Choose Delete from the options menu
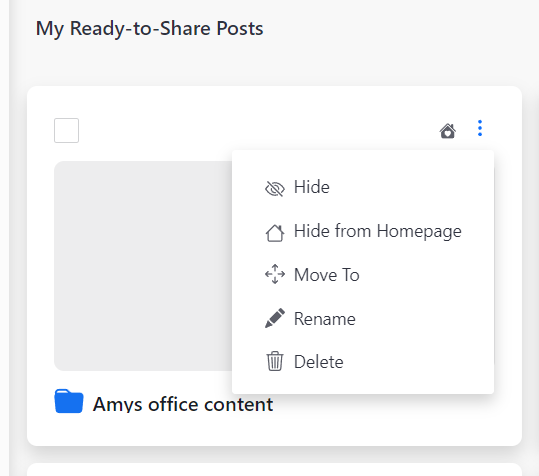539x476 pixels. tap(363, 362)
